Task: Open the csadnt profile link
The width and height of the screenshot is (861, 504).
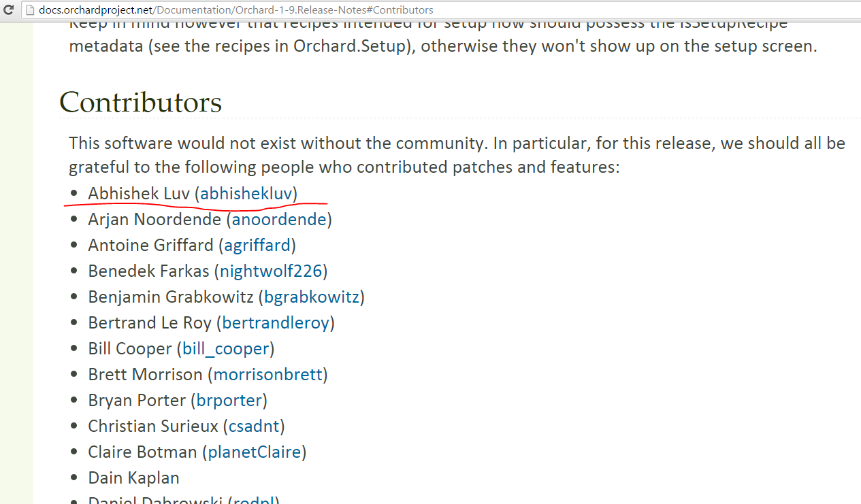Action: (254, 426)
